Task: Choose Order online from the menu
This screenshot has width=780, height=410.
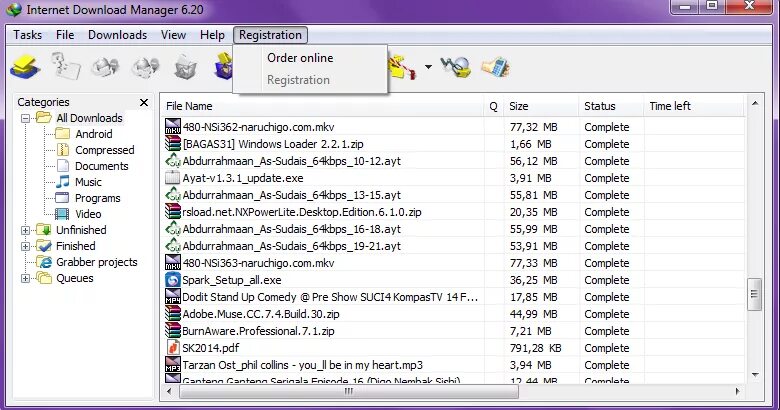Action: click(300, 58)
